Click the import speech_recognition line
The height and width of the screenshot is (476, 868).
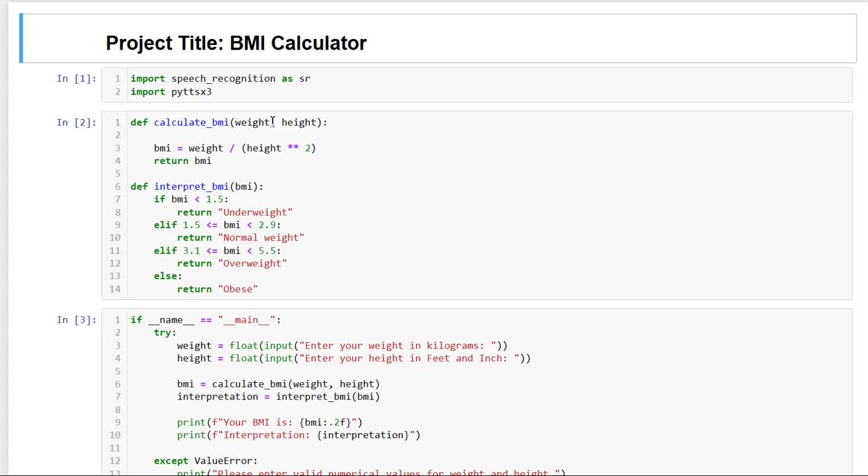tap(220, 79)
